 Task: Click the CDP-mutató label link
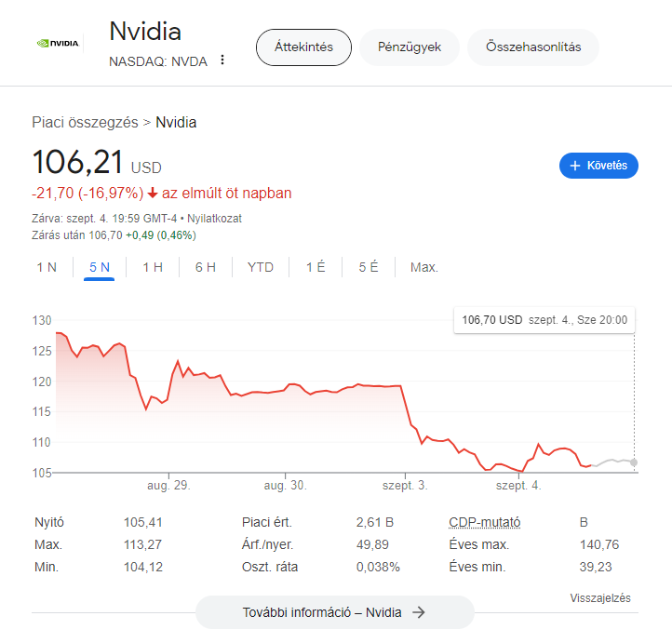[x=485, y=522]
